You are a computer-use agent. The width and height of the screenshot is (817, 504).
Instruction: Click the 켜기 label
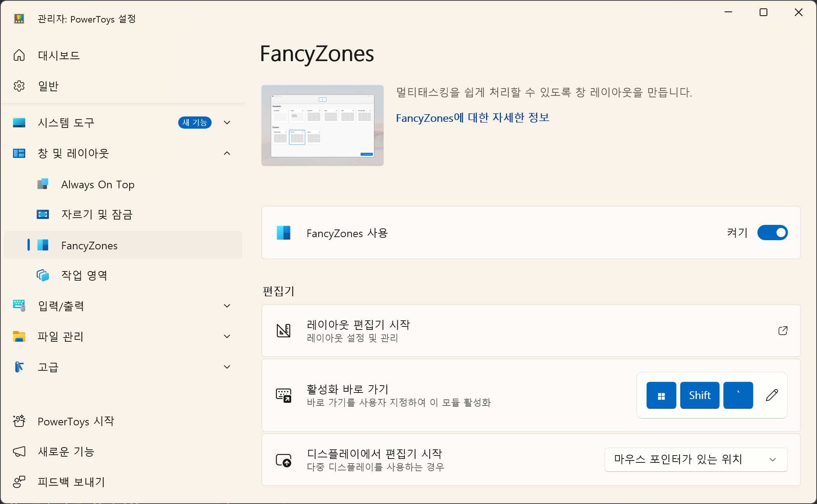pos(737,233)
